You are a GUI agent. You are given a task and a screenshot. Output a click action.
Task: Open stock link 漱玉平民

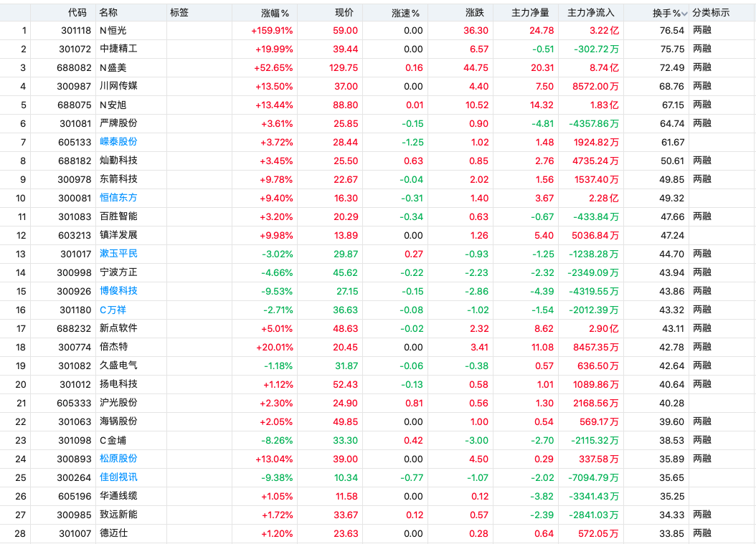118,254
